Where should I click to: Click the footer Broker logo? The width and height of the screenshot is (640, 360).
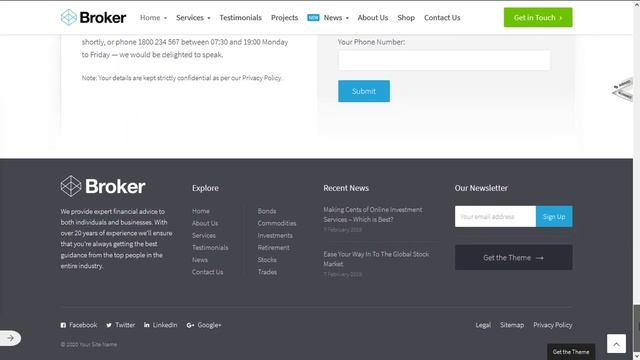[x=103, y=186]
